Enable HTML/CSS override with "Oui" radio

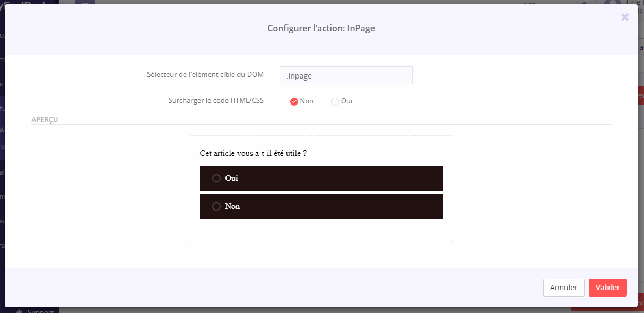pos(335,101)
